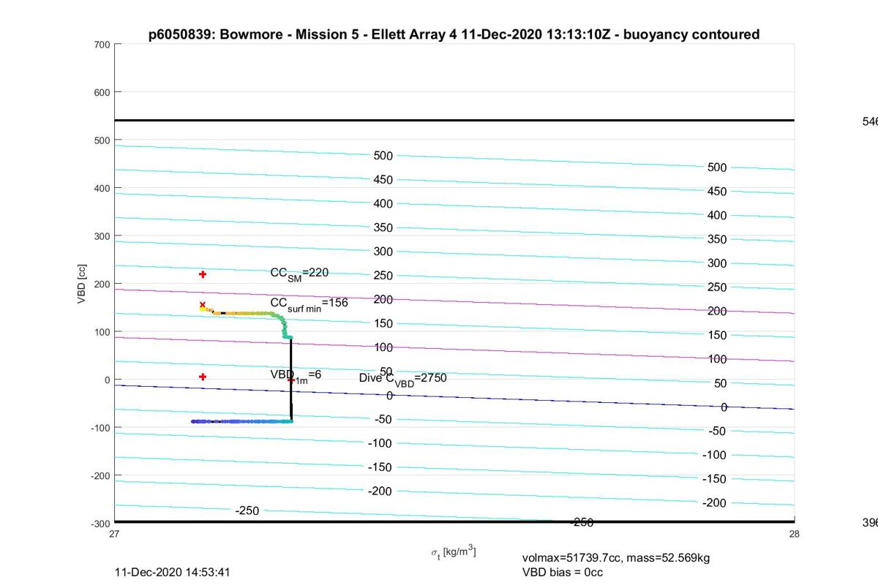Screen dimensions: 878x588
Task: Select the VBD bias = 0cc text
Action: point(563,572)
